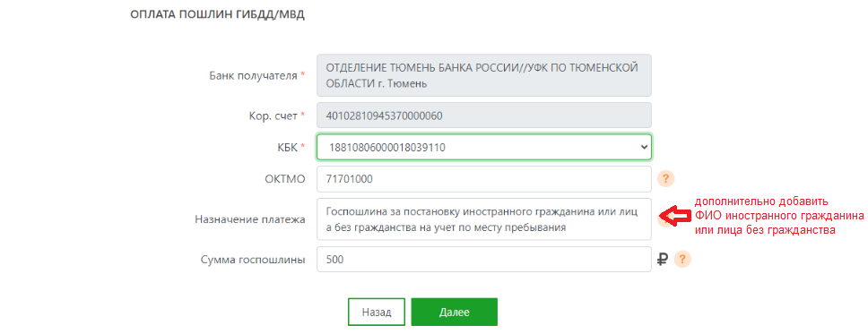Click the help icon beside ОКТМО field

pyautogui.click(x=666, y=178)
